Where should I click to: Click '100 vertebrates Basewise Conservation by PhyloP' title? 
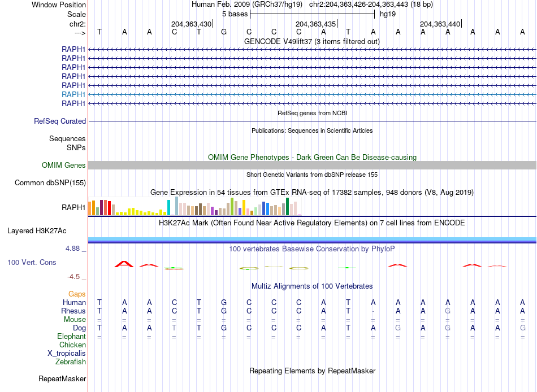coord(312,249)
